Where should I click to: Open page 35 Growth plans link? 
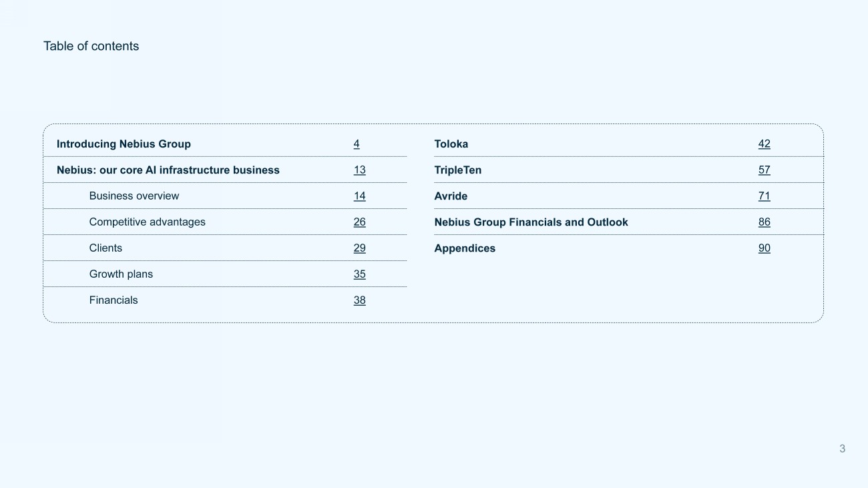pyautogui.click(x=359, y=274)
